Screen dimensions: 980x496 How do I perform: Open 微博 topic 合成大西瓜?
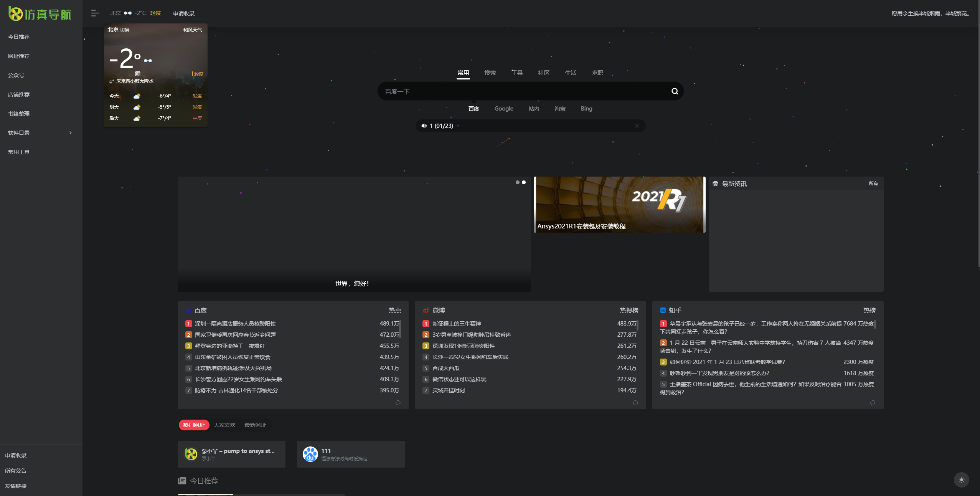(446, 368)
